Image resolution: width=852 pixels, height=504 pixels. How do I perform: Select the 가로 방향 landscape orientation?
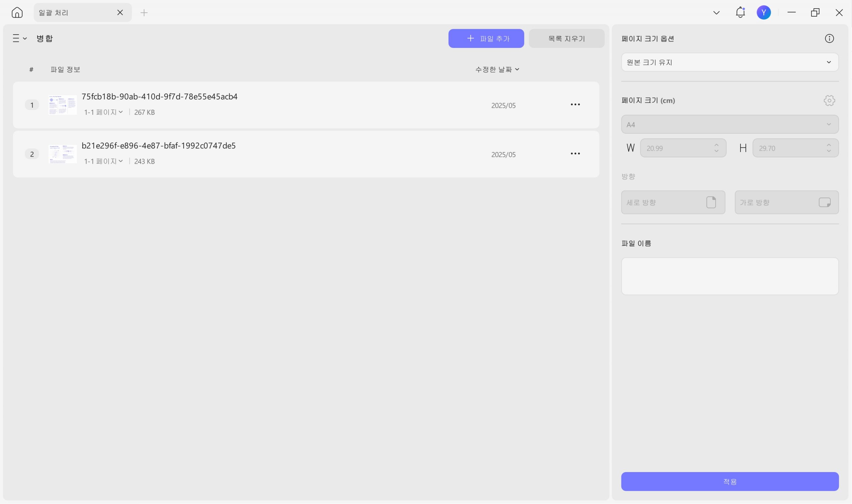(x=786, y=202)
